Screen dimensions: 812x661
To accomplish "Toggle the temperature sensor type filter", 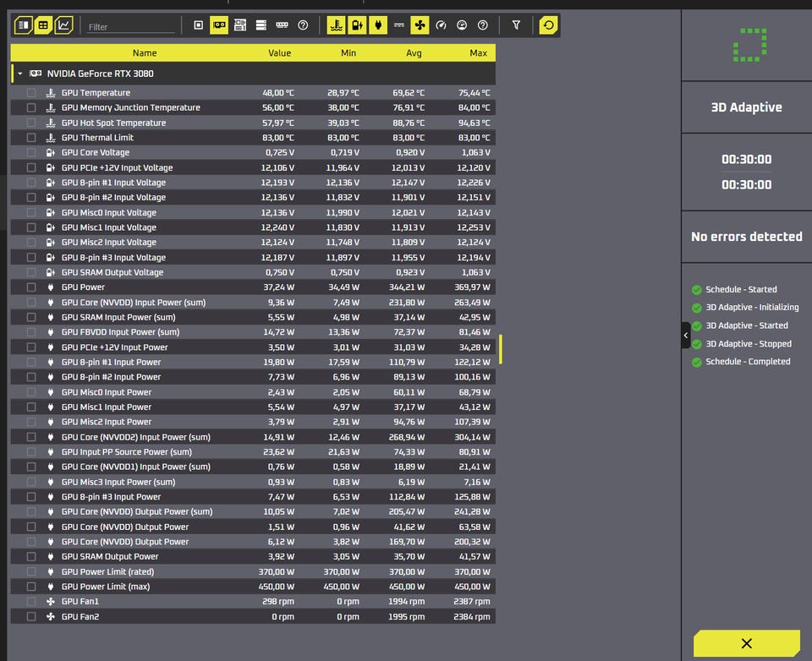I will 336,25.
